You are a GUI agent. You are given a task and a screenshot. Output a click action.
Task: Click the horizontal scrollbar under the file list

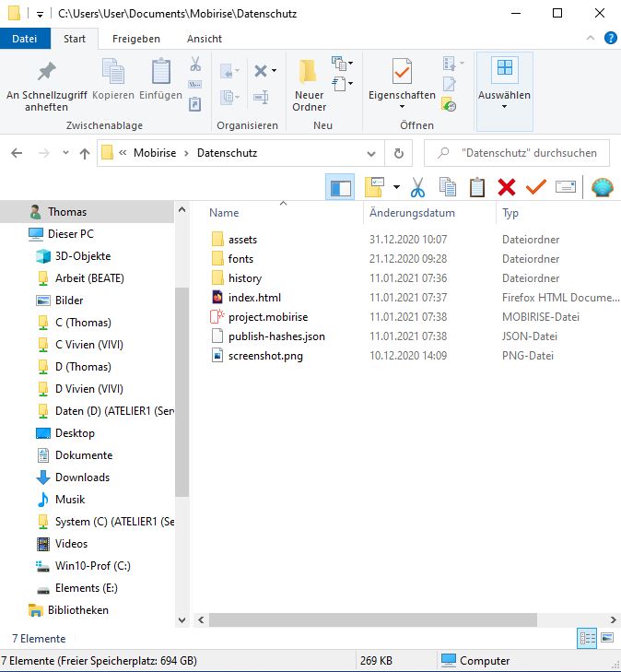387,620
